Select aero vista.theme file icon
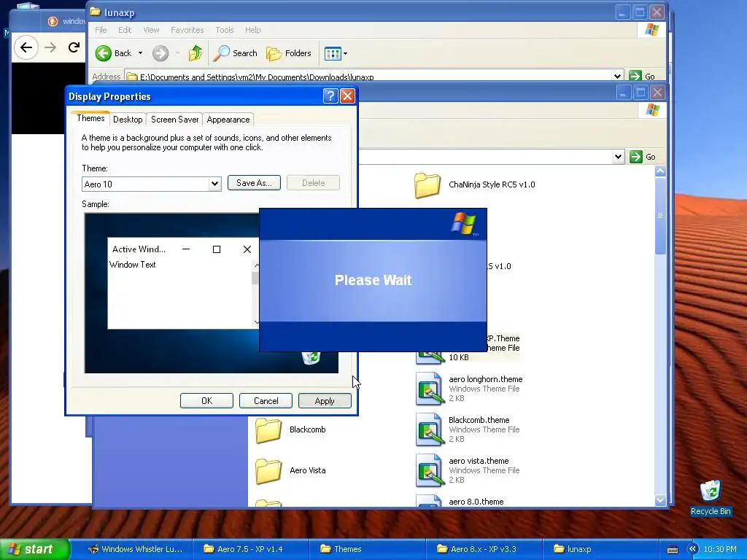 coord(428,470)
